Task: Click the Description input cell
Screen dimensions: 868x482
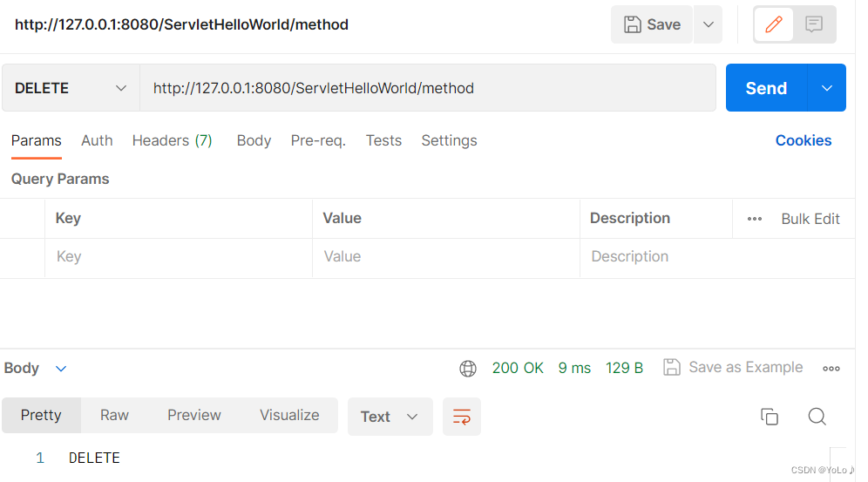Action: [x=717, y=257]
